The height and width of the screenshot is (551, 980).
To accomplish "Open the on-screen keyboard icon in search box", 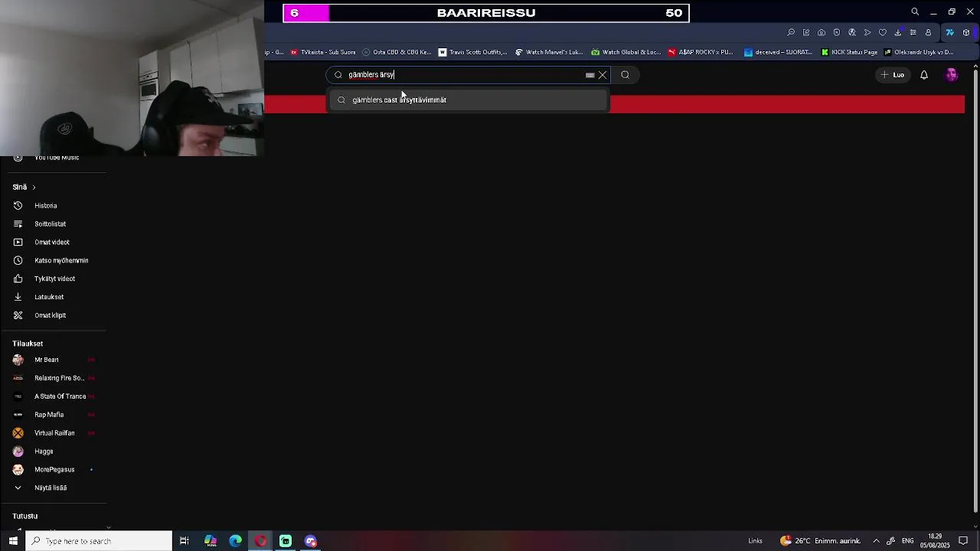I will click(x=590, y=75).
